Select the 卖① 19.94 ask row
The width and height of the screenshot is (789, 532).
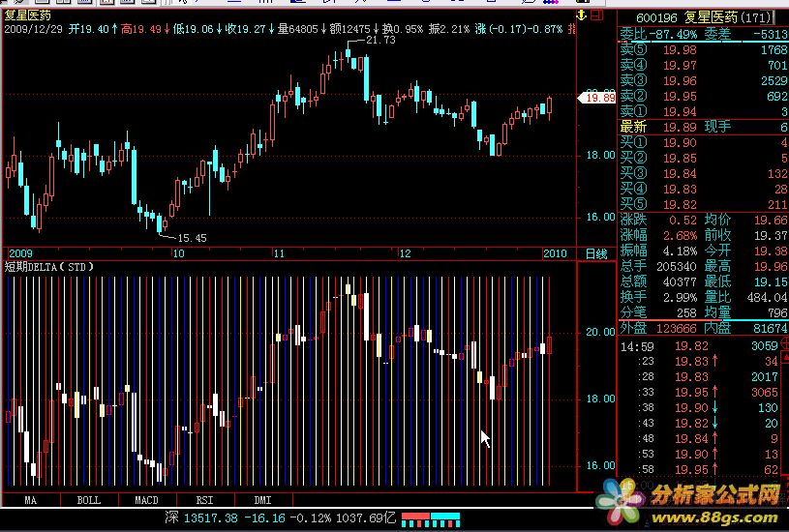pos(704,111)
